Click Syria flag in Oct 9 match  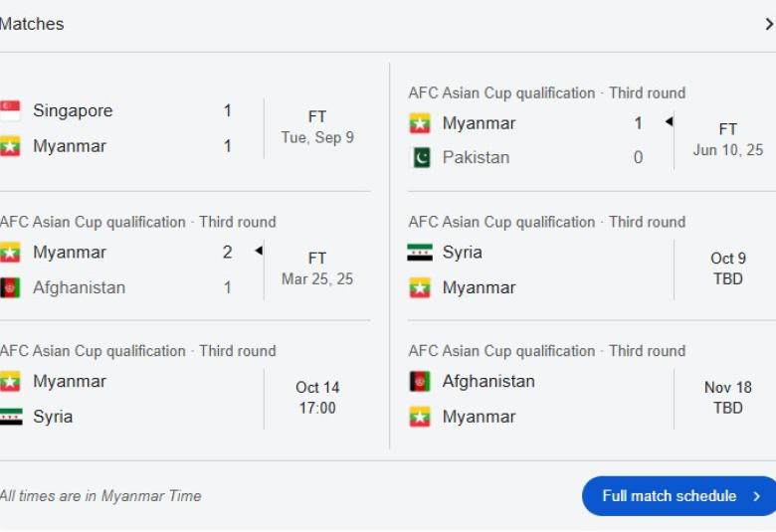point(420,253)
